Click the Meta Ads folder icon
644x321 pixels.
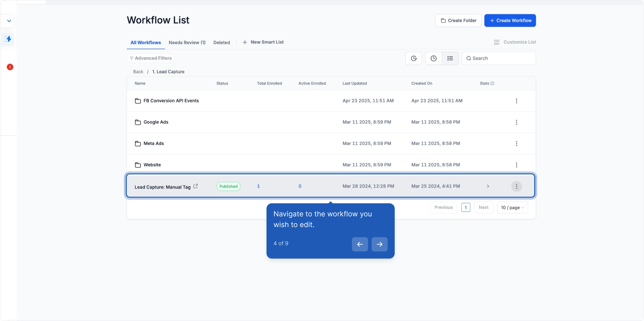(x=138, y=144)
